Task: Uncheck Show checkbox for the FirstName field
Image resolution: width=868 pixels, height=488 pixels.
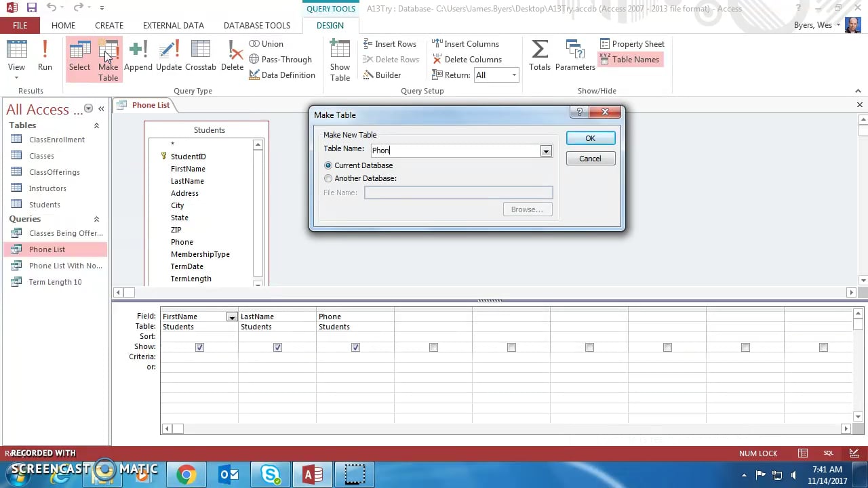Action: (199, 347)
